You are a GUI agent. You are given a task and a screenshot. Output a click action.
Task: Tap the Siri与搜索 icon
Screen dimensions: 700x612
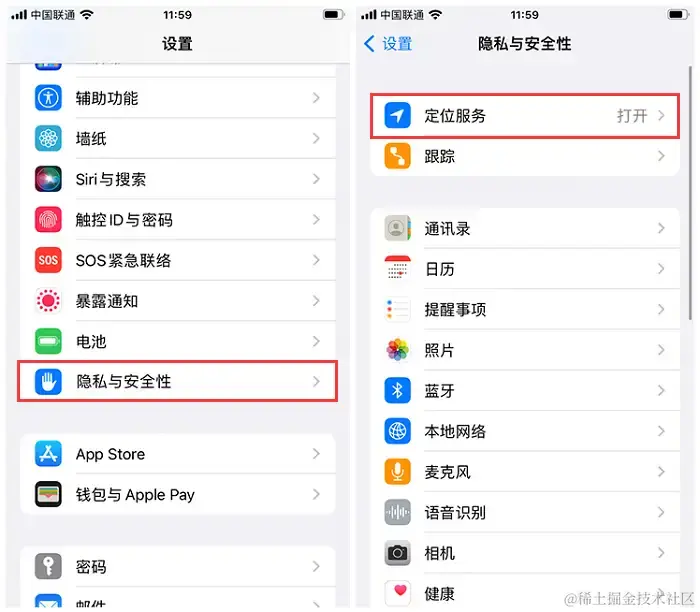[48, 179]
